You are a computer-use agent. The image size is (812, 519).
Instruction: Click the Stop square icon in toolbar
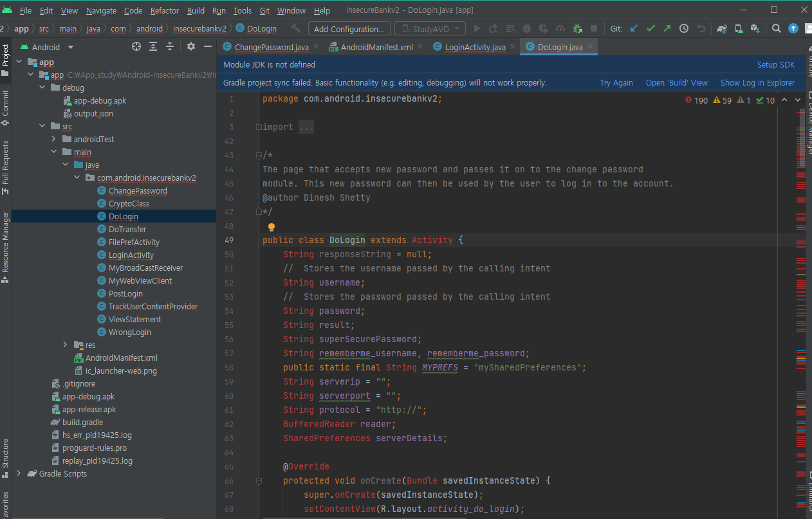[594, 28]
